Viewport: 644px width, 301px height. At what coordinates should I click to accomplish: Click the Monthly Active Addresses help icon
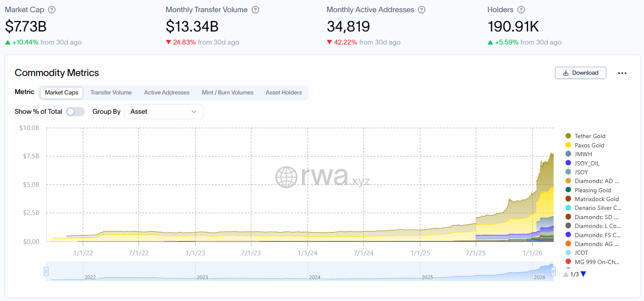click(x=422, y=10)
